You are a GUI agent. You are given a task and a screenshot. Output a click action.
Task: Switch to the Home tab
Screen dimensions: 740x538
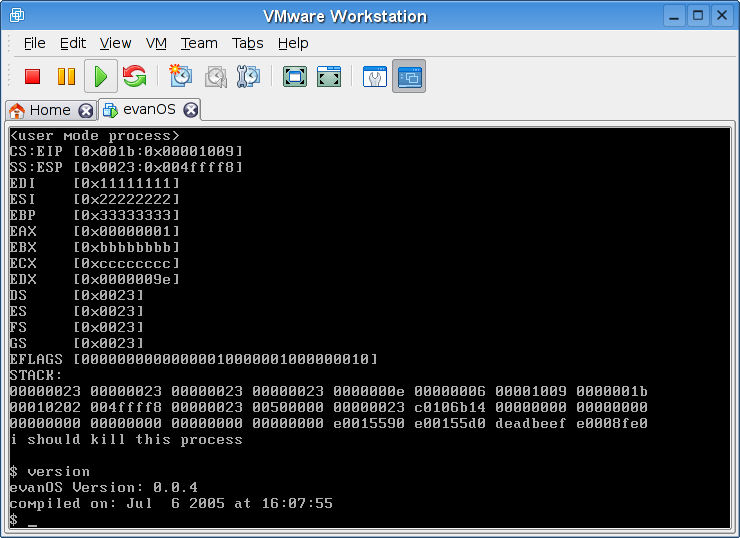tap(49, 110)
